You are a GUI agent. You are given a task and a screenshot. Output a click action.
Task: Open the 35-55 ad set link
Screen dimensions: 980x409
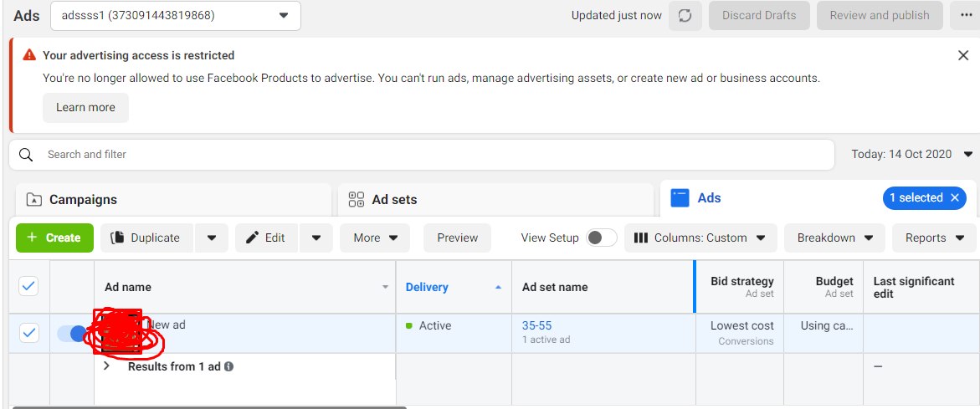[537, 325]
